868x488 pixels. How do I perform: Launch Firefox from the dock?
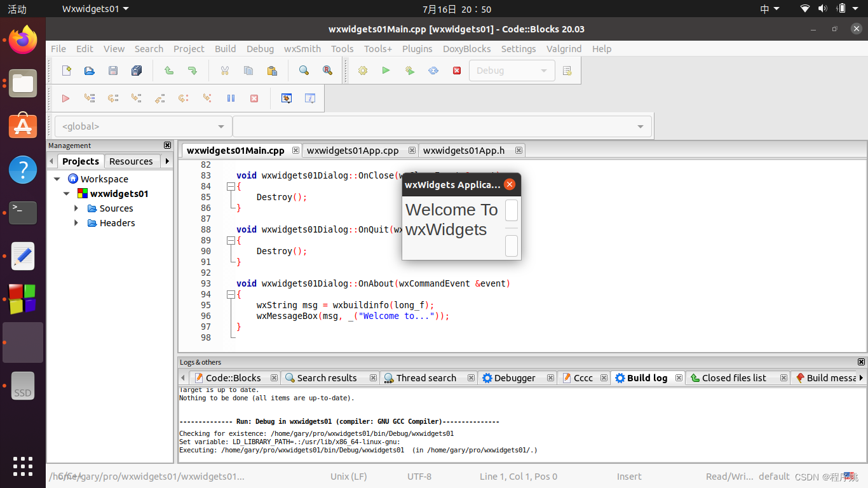(22, 39)
